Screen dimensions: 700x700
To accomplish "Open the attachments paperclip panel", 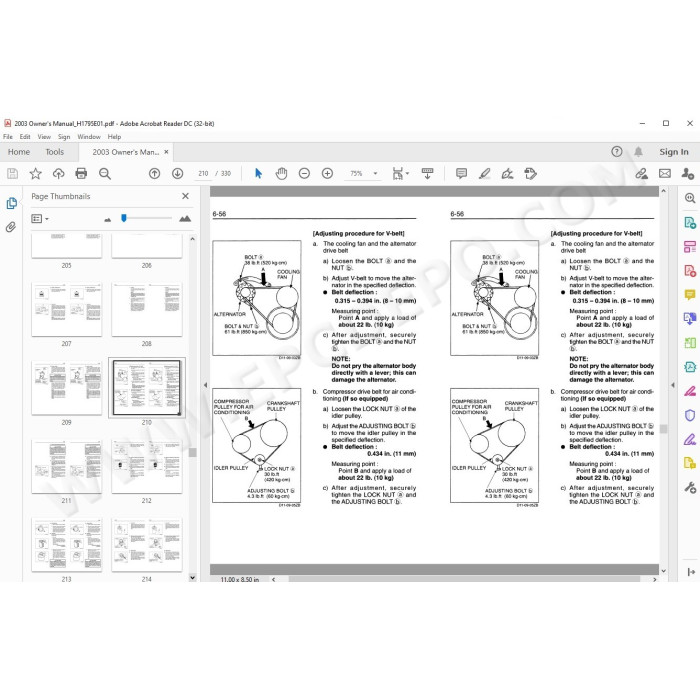I will click(11, 227).
